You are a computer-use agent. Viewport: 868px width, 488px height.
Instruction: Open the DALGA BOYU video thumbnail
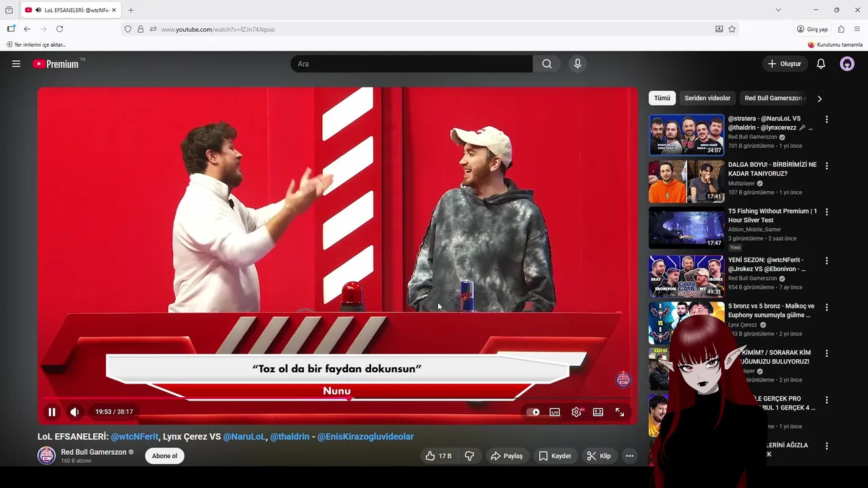[686, 181]
